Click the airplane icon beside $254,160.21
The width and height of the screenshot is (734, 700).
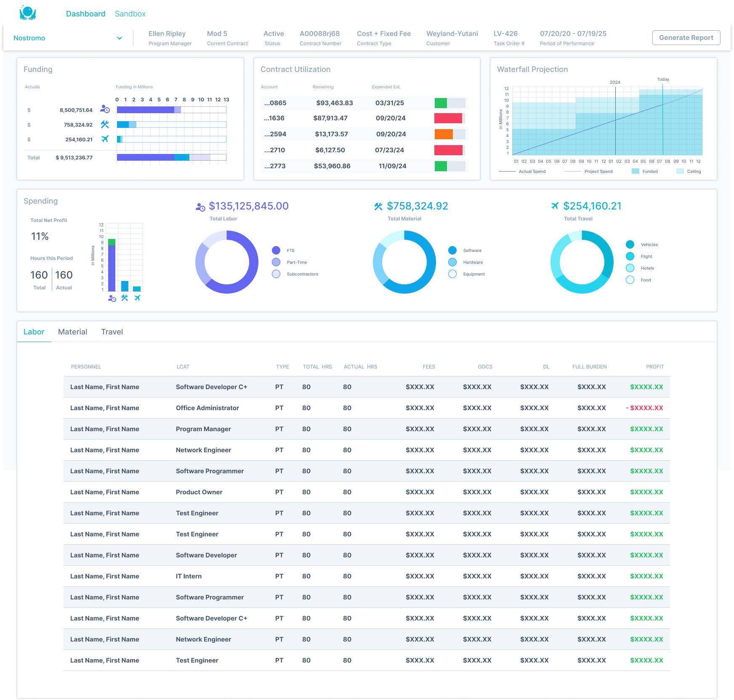pos(555,206)
